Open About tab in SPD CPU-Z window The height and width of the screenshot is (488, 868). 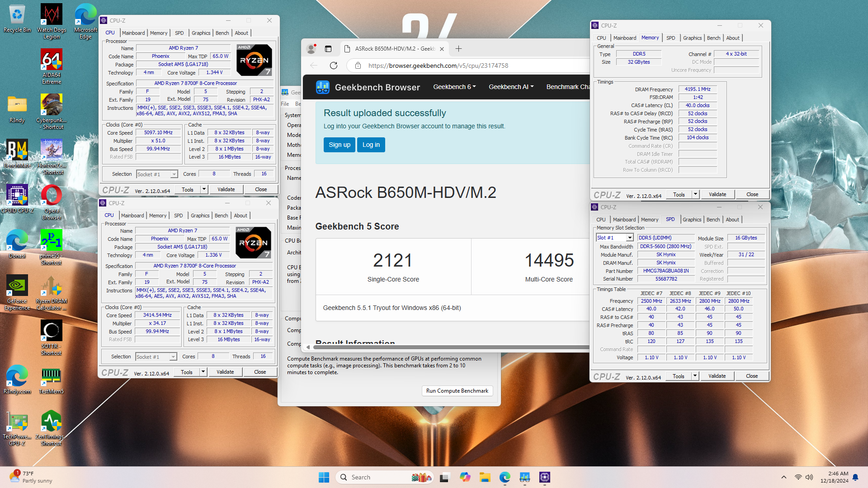coord(732,220)
